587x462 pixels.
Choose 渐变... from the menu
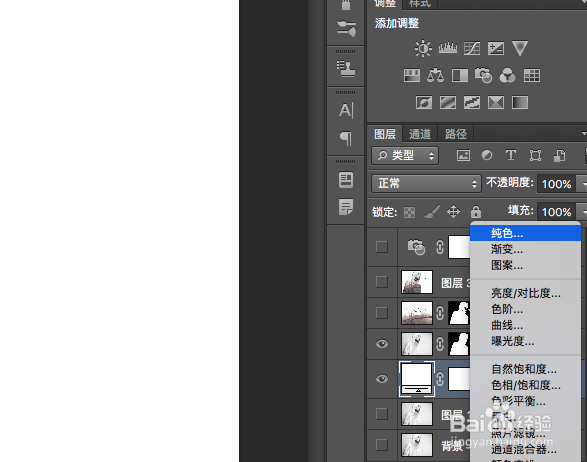tap(526, 249)
